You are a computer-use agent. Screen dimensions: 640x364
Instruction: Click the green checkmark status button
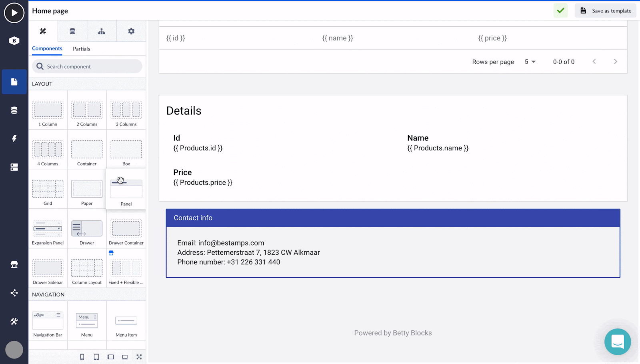(561, 11)
